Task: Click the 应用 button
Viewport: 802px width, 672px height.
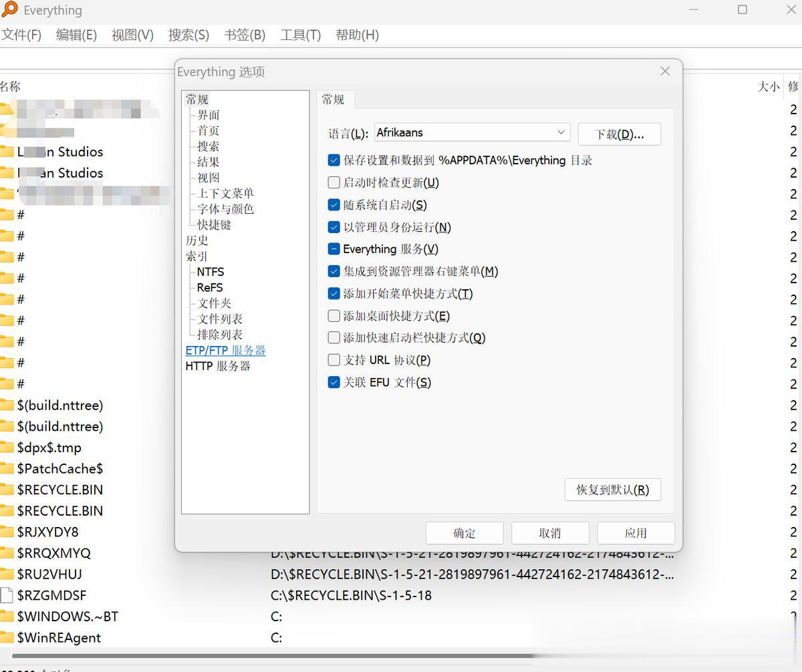Action: coord(636,533)
